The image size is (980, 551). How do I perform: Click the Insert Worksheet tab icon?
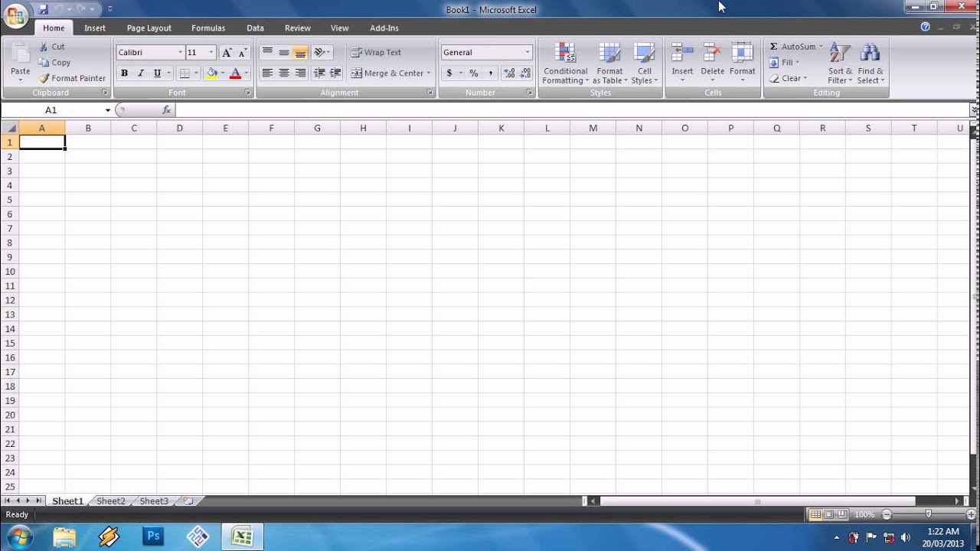coord(188,501)
